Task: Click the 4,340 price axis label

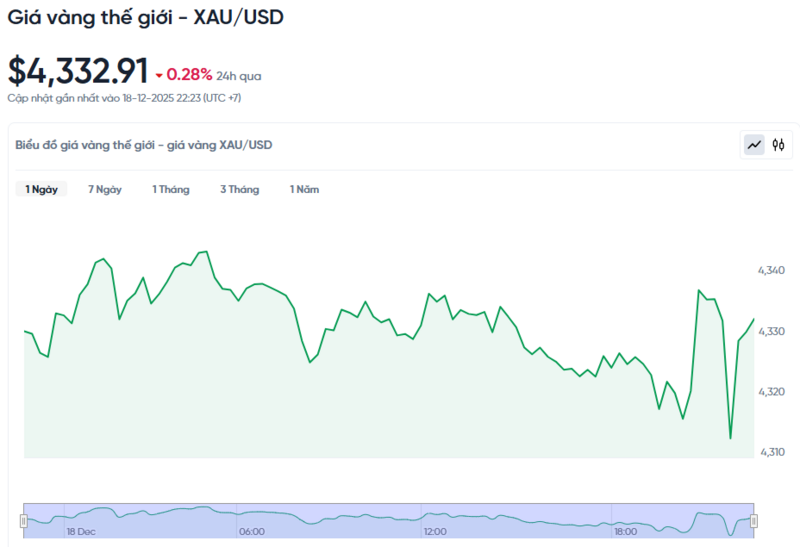Action: point(771,271)
